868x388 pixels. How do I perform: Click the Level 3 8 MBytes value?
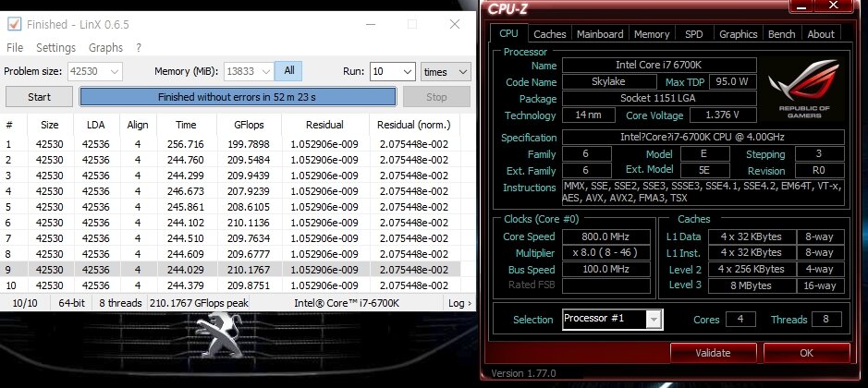click(x=752, y=285)
